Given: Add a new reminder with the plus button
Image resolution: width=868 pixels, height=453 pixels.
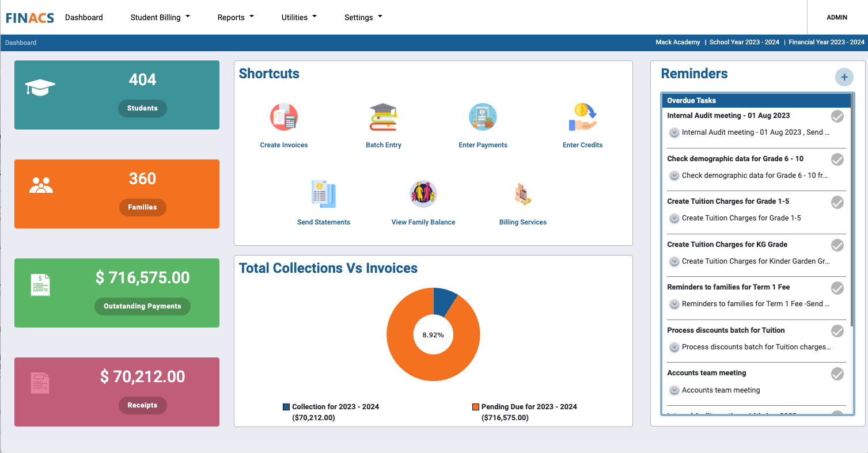Looking at the screenshot, I should [x=844, y=77].
